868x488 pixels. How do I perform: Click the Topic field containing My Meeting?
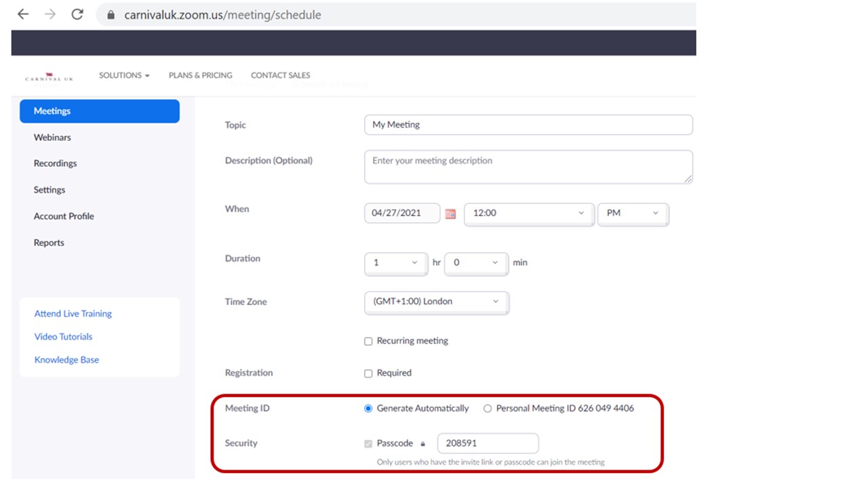528,125
